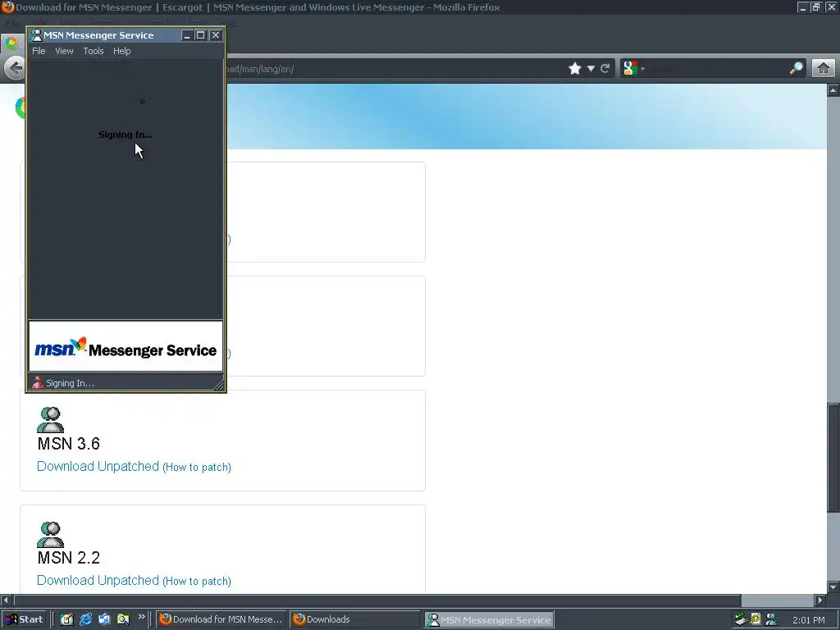Open 'How to patch' for MSN 2.2
The width and height of the screenshot is (840, 630).
click(x=197, y=582)
